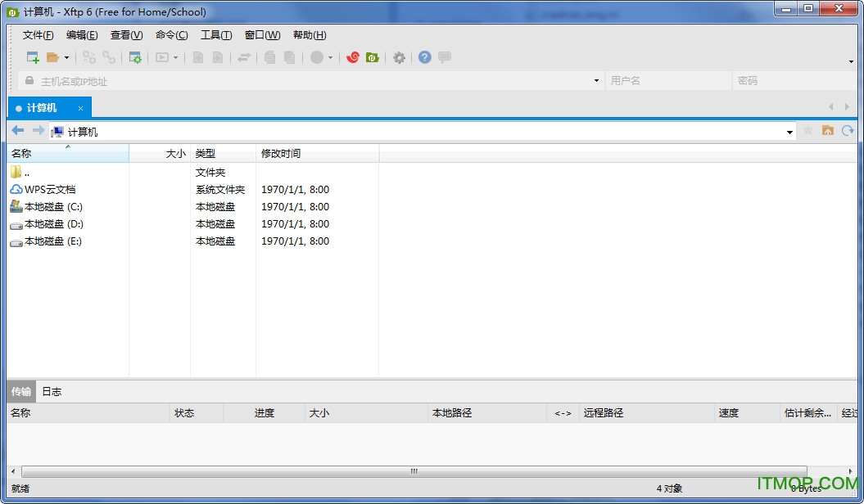
Task: Open Options gear icon
Action: click(x=399, y=57)
